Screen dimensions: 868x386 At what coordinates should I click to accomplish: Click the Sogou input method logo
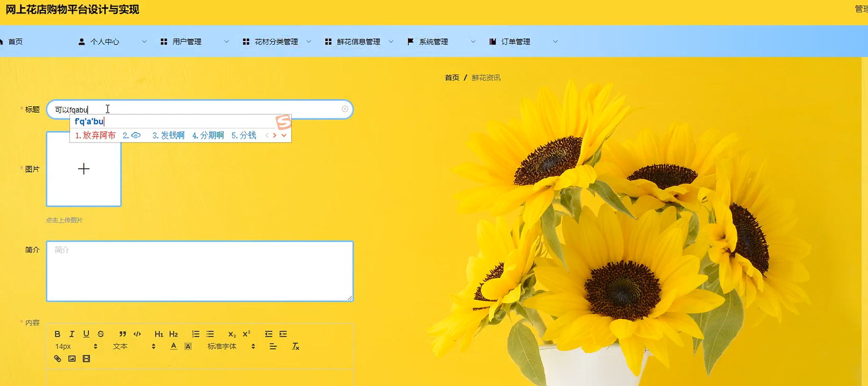[x=283, y=123]
